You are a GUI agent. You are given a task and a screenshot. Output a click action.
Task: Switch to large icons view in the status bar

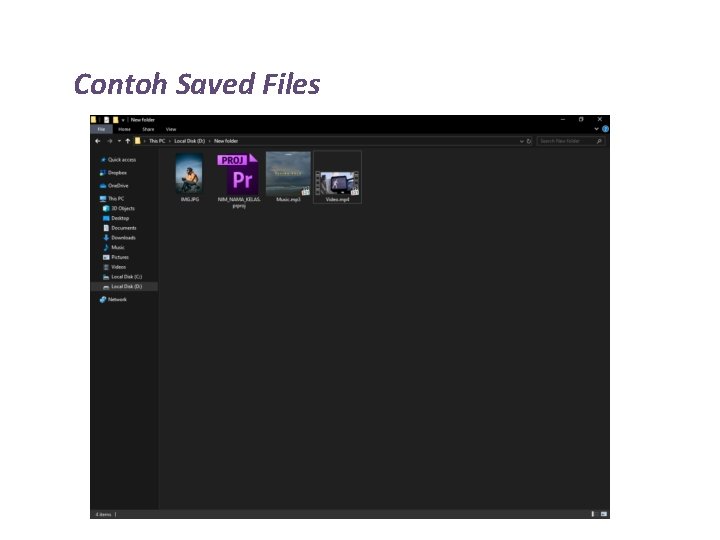click(x=603, y=514)
